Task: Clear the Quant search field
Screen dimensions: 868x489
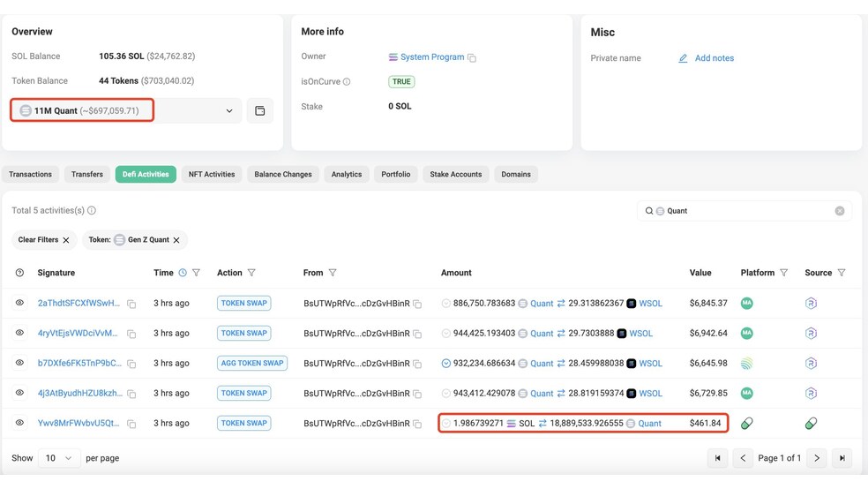Action: point(840,211)
